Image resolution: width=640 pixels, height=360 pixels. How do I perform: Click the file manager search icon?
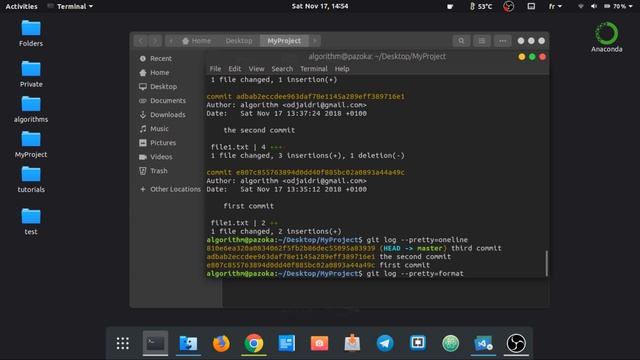tap(461, 41)
